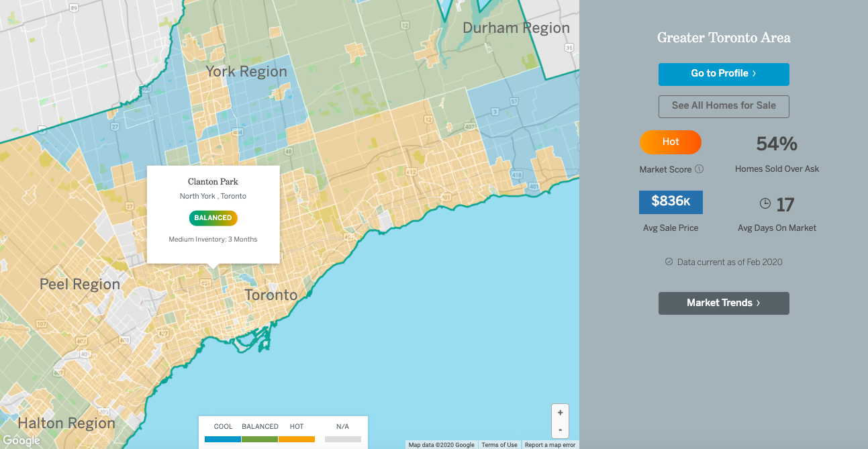Click Map data ©2020 Google text

(441, 445)
